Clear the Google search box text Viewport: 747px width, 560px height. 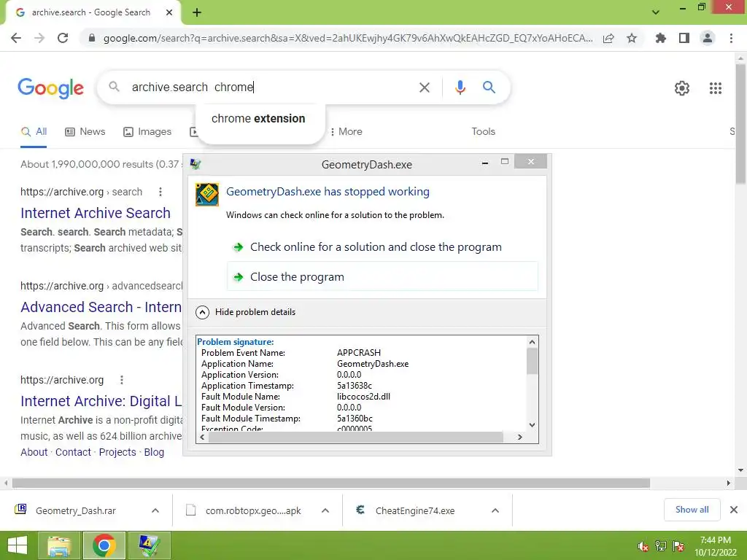point(424,87)
